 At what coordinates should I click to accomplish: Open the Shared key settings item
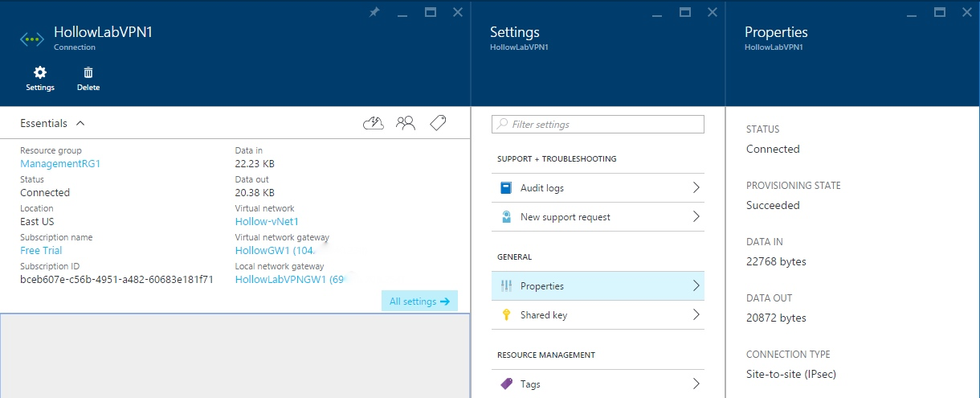click(598, 315)
